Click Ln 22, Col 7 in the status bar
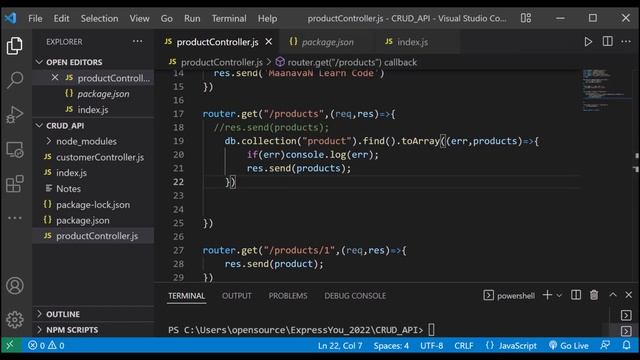Image resolution: width=640 pixels, height=360 pixels. [x=340, y=346]
